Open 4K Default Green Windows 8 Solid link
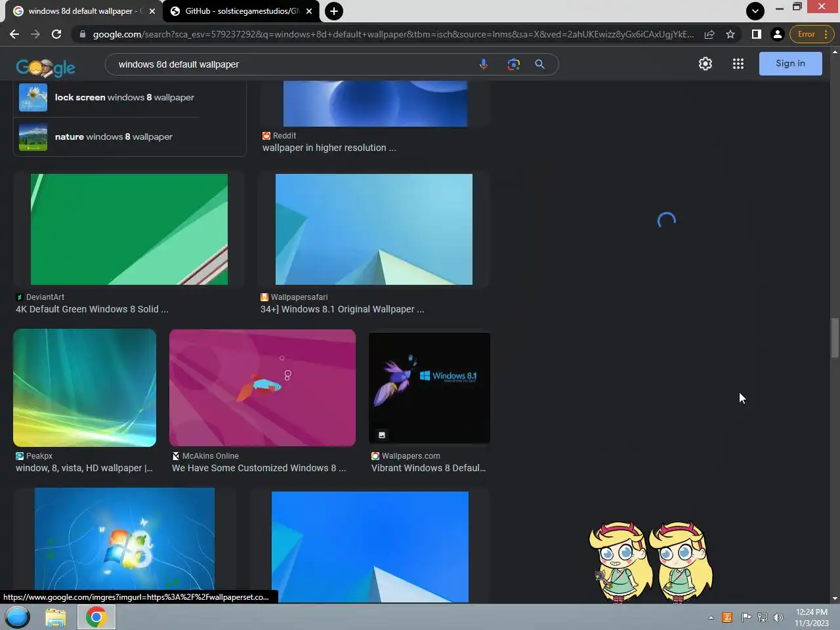 click(92, 309)
